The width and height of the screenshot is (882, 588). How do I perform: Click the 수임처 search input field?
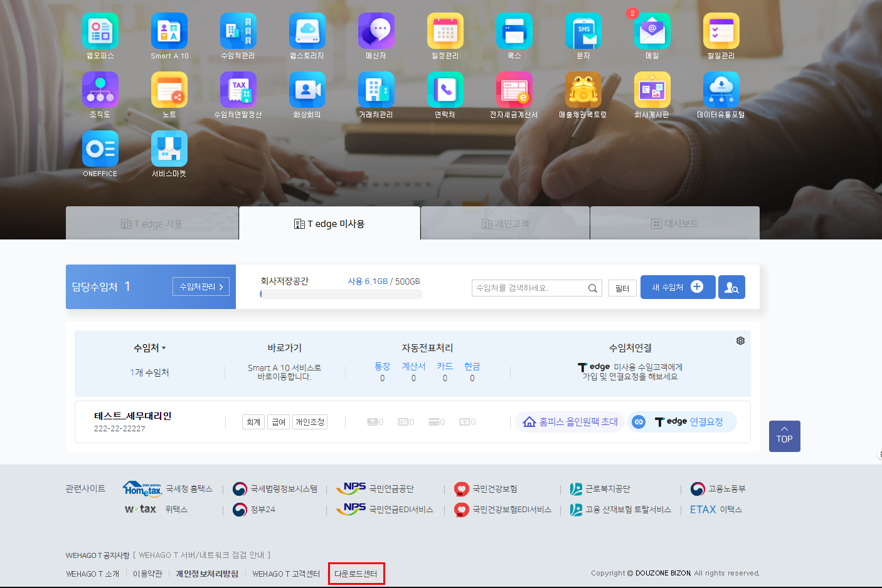(530, 288)
